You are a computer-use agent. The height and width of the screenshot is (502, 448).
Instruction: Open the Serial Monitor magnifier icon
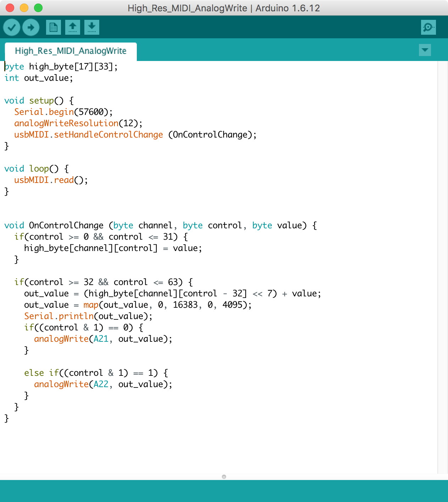[428, 27]
